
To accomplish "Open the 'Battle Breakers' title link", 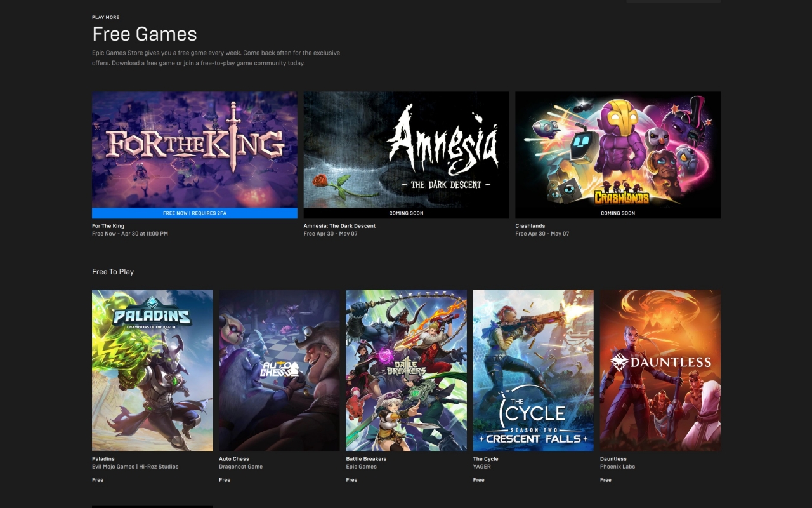I will coord(366,459).
